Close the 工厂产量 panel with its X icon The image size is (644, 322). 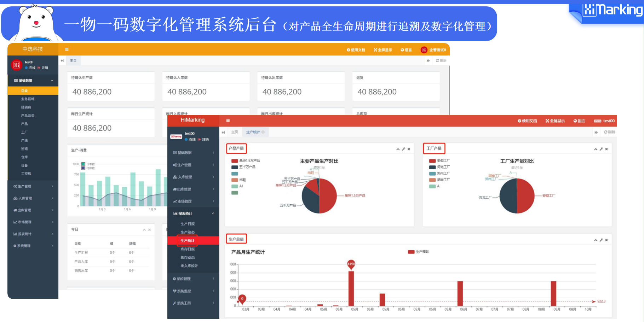tap(606, 149)
